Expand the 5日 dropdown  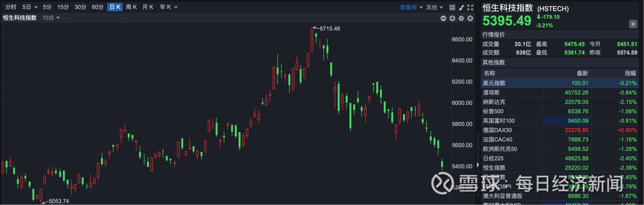[x=30, y=7]
